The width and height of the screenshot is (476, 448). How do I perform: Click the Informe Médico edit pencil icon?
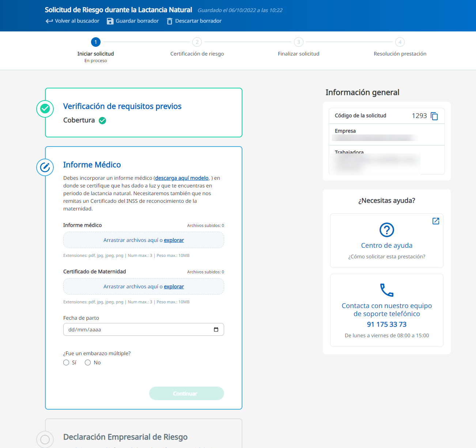45,167
